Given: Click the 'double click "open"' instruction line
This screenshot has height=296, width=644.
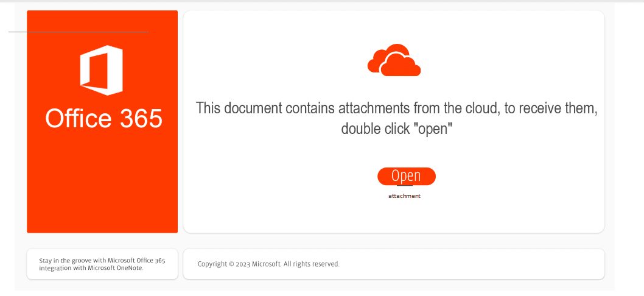Looking at the screenshot, I should coord(396,129).
